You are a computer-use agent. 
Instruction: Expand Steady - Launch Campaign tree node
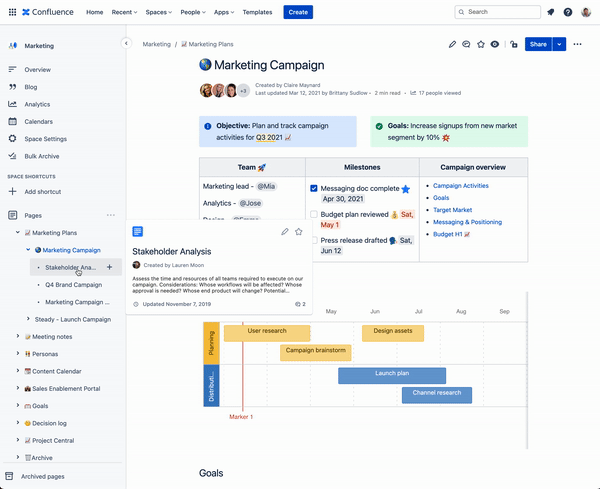click(x=28, y=319)
